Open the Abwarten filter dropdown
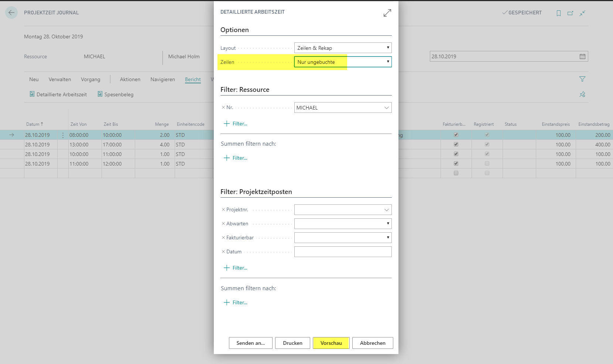The width and height of the screenshot is (613, 364). (x=343, y=223)
